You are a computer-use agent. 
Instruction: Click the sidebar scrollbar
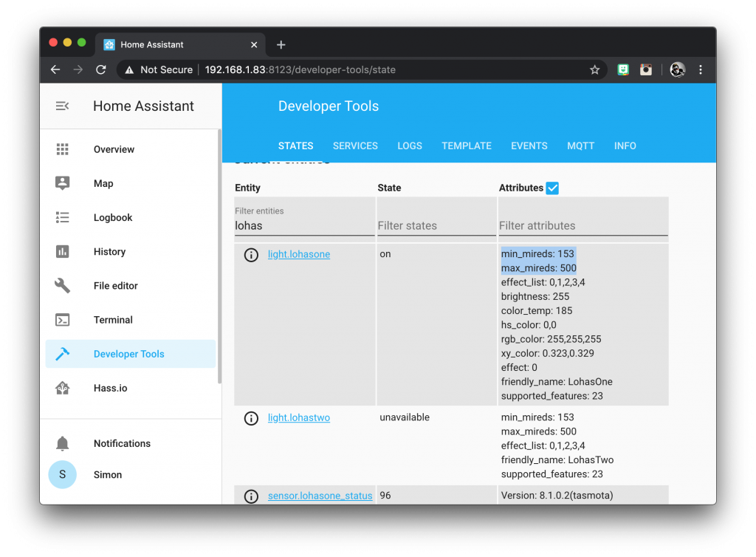(x=220, y=256)
